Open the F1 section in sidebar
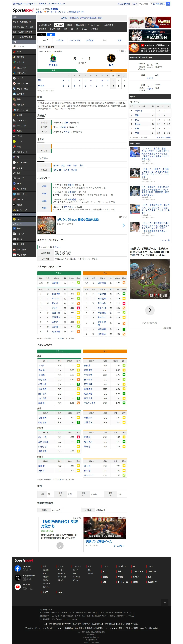Screen dimensions: 183x644 pos(24,157)
